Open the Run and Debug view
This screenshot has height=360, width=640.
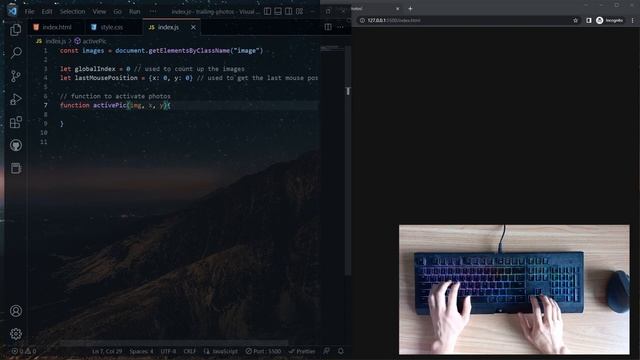(16, 99)
